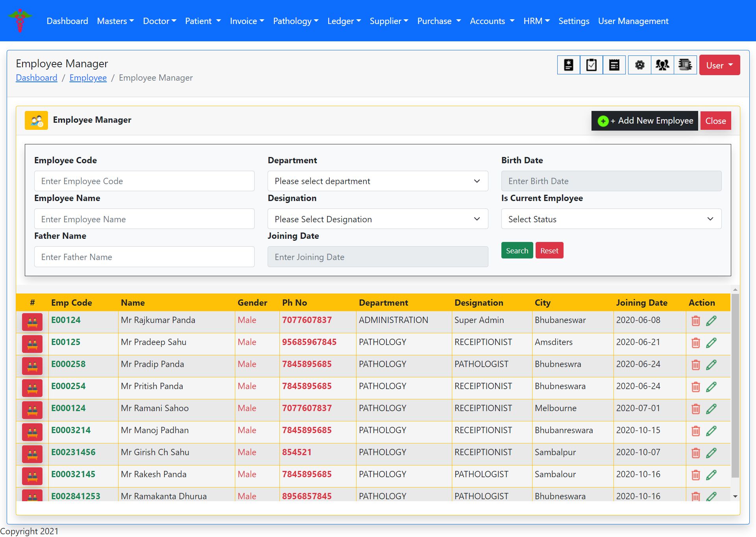Click the Employee Code input field

pyautogui.click(x=144, y=181)
